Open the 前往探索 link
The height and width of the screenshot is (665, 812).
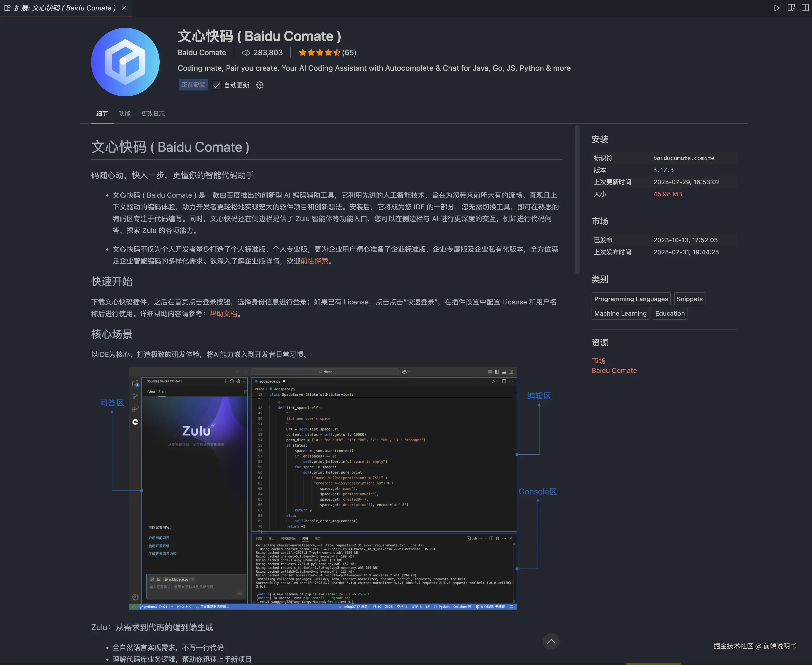tap(314, 261)
